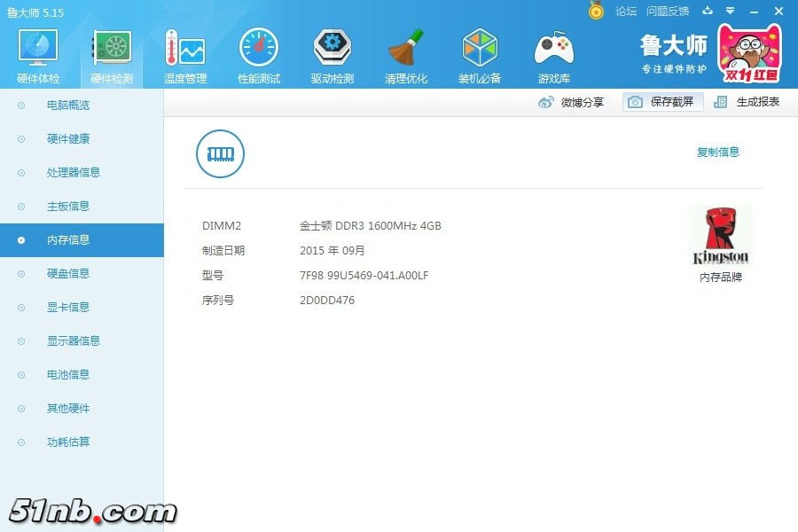Open the 论坛 forum link
798x532 pixels.
point(626,12)
